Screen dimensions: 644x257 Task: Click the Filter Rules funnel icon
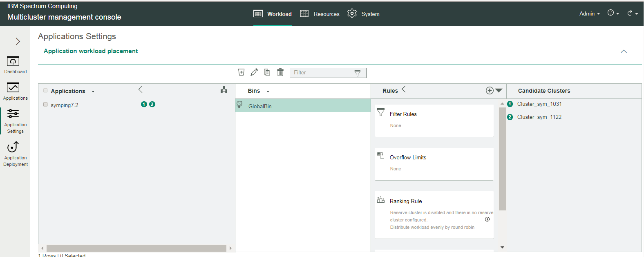(x=381, y=112)
